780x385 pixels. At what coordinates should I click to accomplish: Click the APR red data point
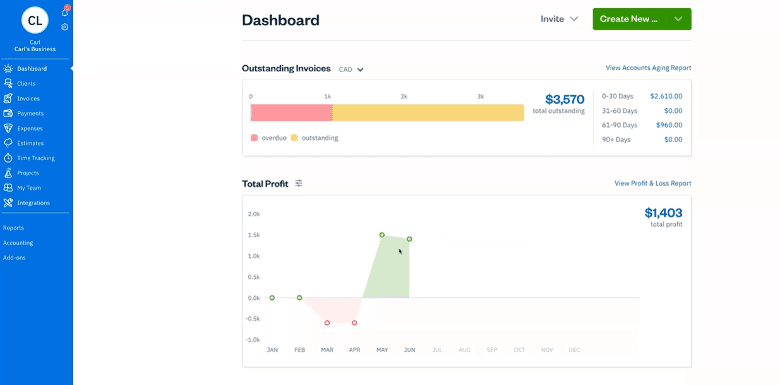click(354, 323)
